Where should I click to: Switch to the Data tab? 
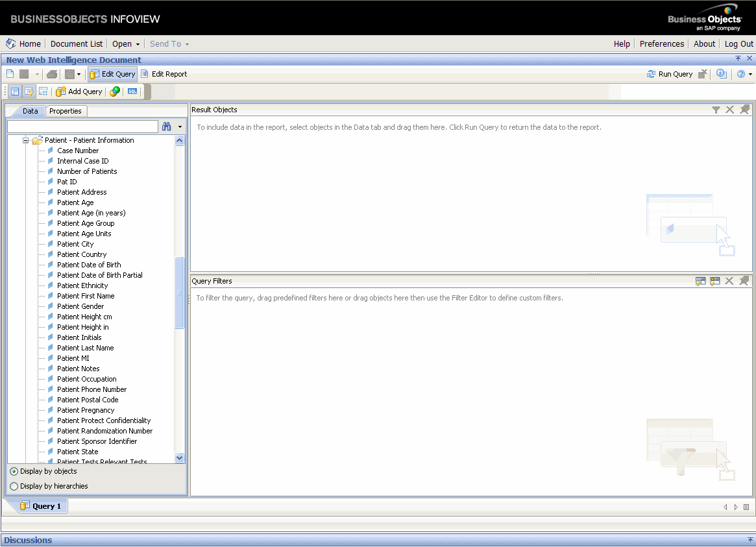pyautogui.click(x=30, y=111)
